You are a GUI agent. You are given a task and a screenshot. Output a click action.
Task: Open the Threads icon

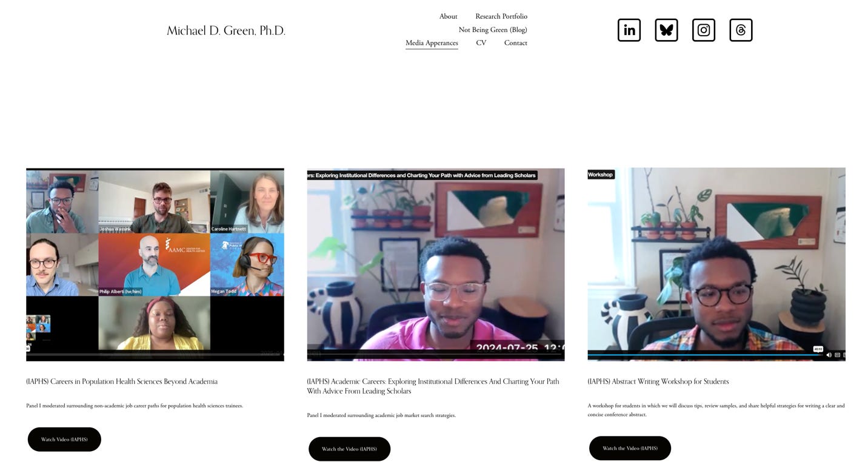741,29
